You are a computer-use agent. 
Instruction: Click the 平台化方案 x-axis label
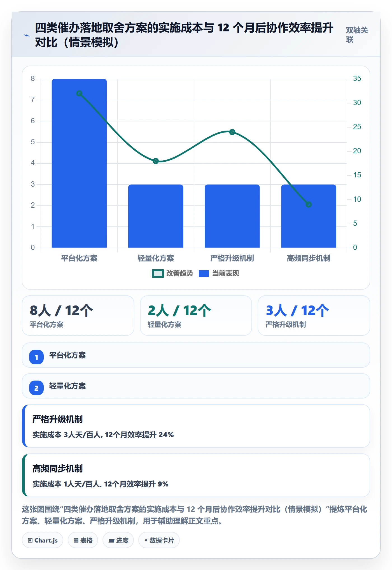point(79,258)
